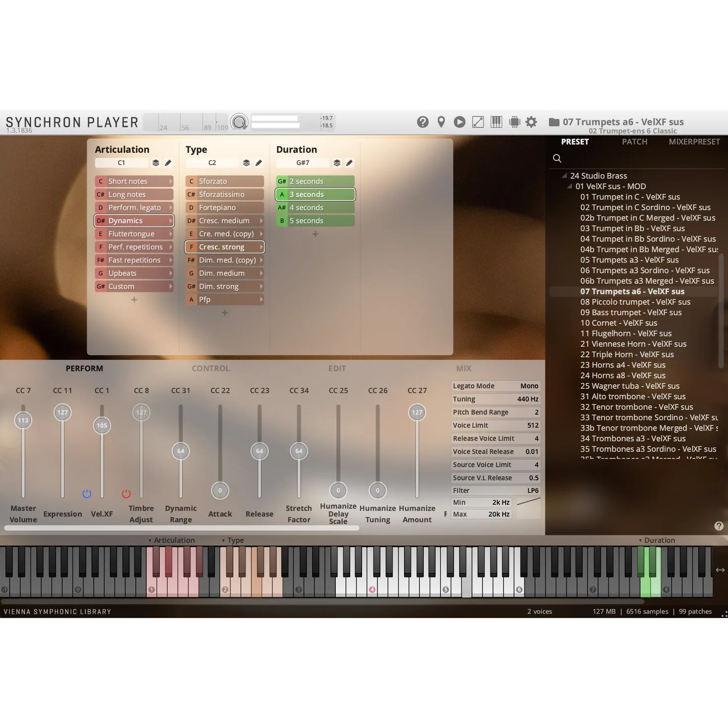The image size is (728, 728).
Task: Click the search magnifier in the preset browser
Action: pyautogui.click(x=557, y=158)
